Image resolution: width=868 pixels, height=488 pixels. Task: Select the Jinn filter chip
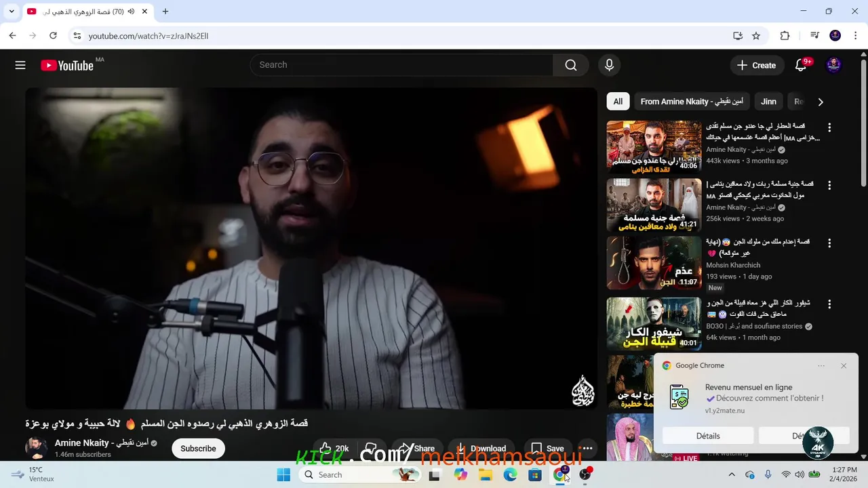[768, 102]
